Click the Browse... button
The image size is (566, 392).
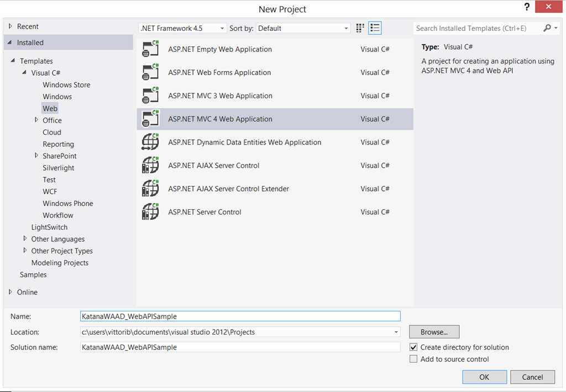click(434, 332)
